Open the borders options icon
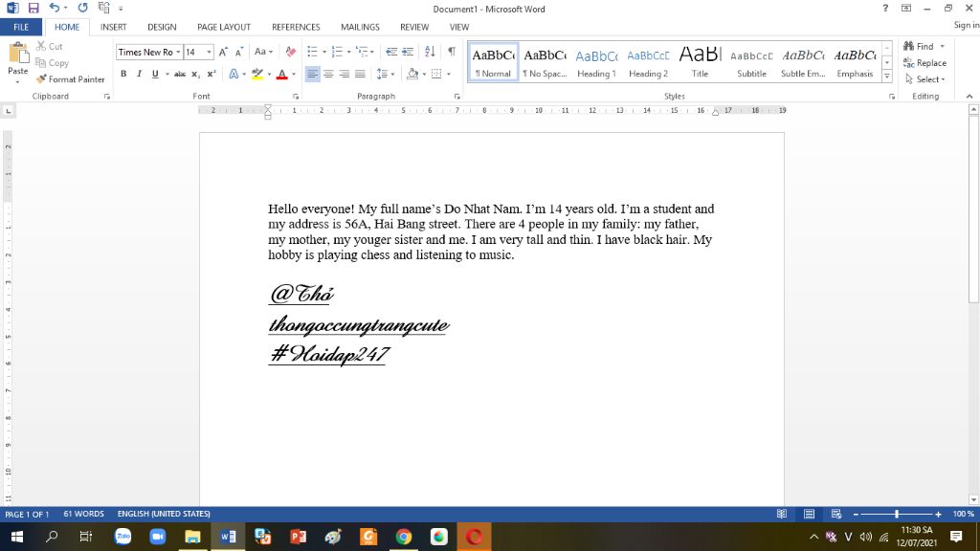The image size is (980, 551). 436,74
